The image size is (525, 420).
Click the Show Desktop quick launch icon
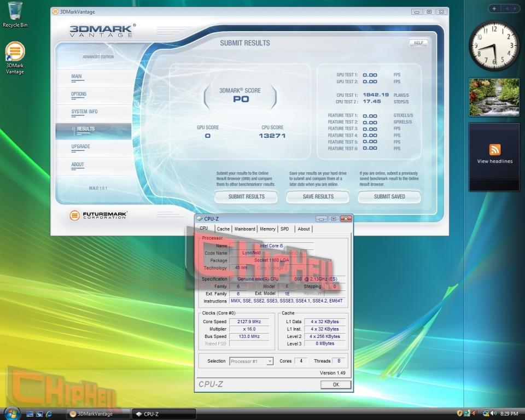point(30,414)
